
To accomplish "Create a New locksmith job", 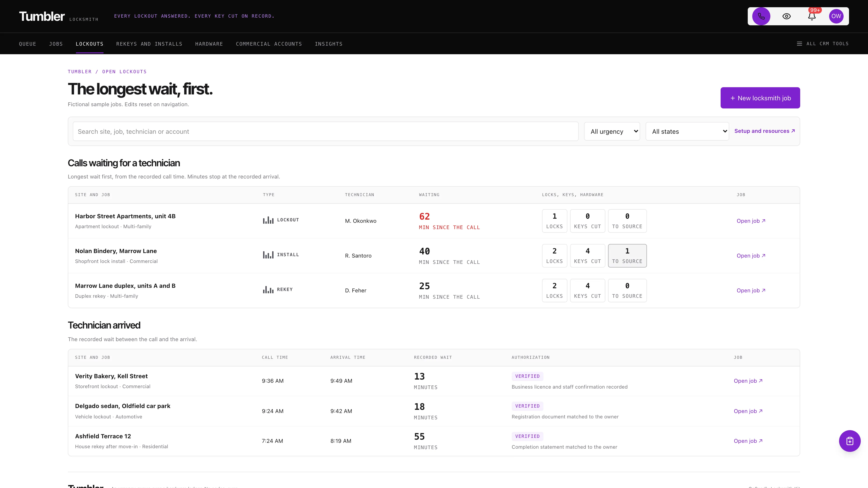I will click(x=760, y=98).
